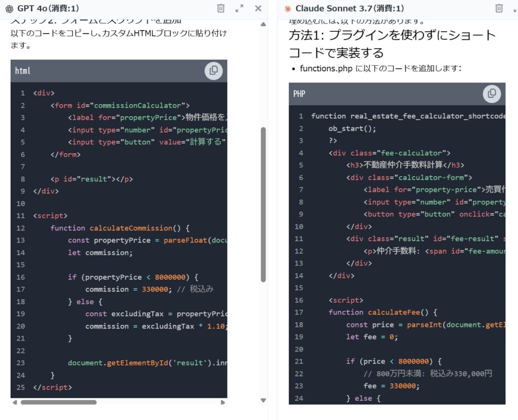
Task: Click the html line '<p id="result"></p>'
Action: pyautogui.click(x=92, y=179)
